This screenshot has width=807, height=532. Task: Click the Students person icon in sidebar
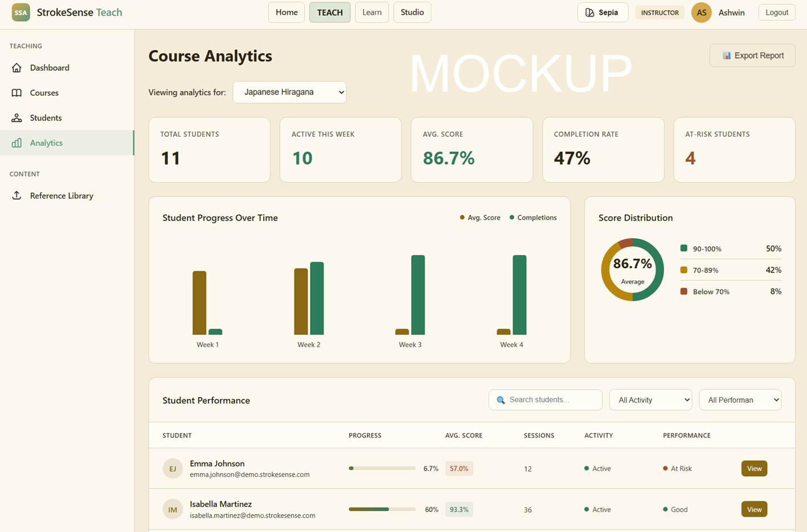pyautogui.click(x=17, y=118)
